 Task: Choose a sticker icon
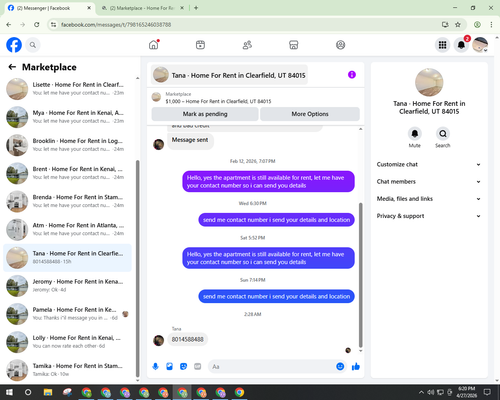pos(183,367)
